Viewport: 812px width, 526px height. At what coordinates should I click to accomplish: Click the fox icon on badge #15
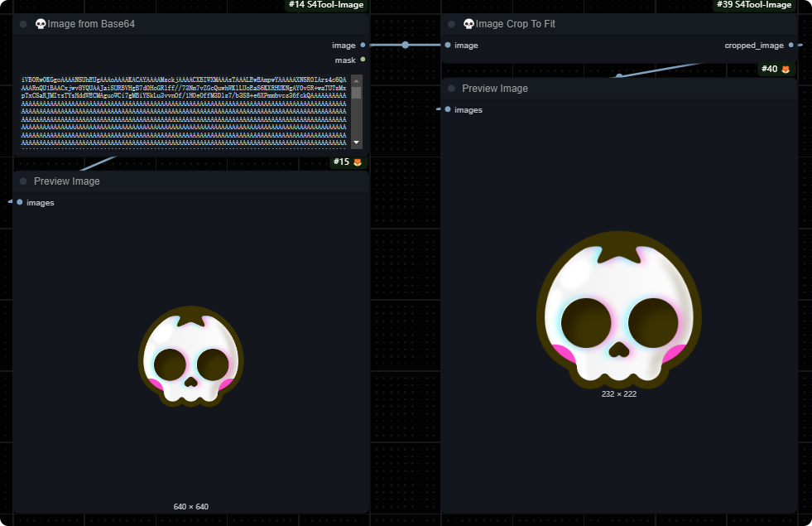tap(358, 162)
